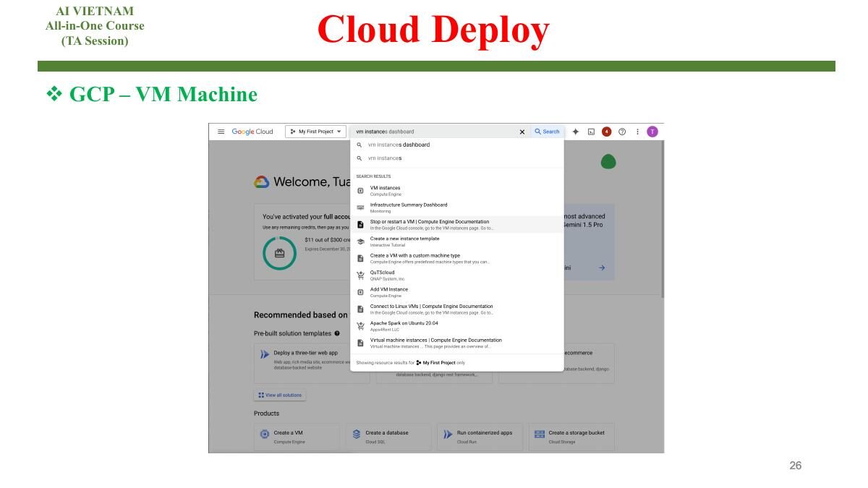Open the My First Project selector dropdown
Viewport: 868px width, 488px height.
point(315,132)
